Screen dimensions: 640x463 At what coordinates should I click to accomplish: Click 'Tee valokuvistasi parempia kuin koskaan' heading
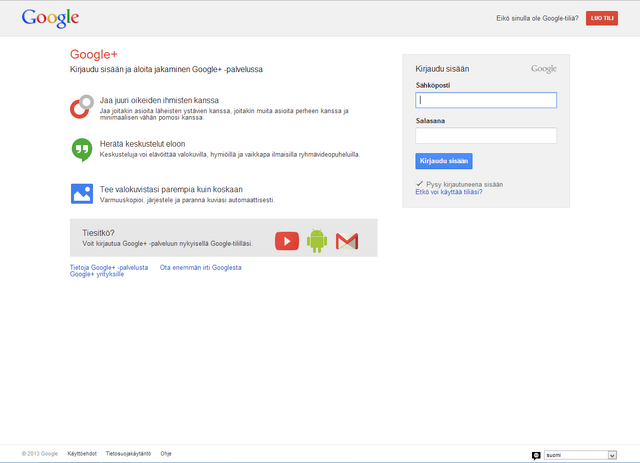coord(171,189)
